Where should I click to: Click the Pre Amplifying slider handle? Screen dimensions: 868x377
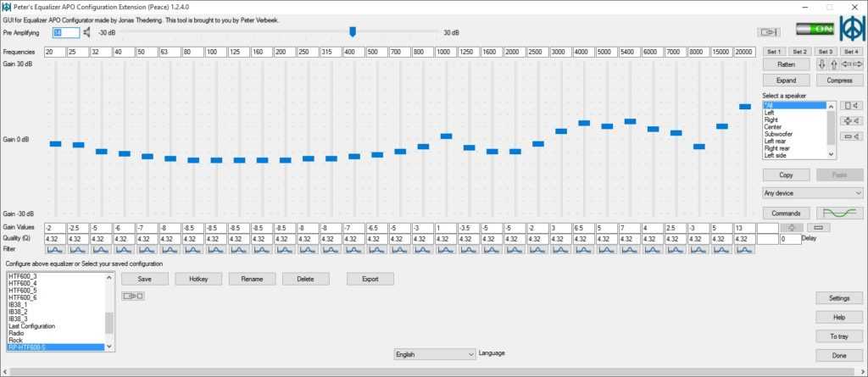[x=353, y=32]
